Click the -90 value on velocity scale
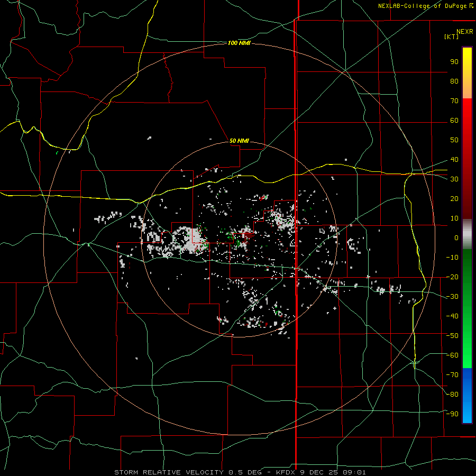Viewport: 476px width, 476px height. (452, 414)
